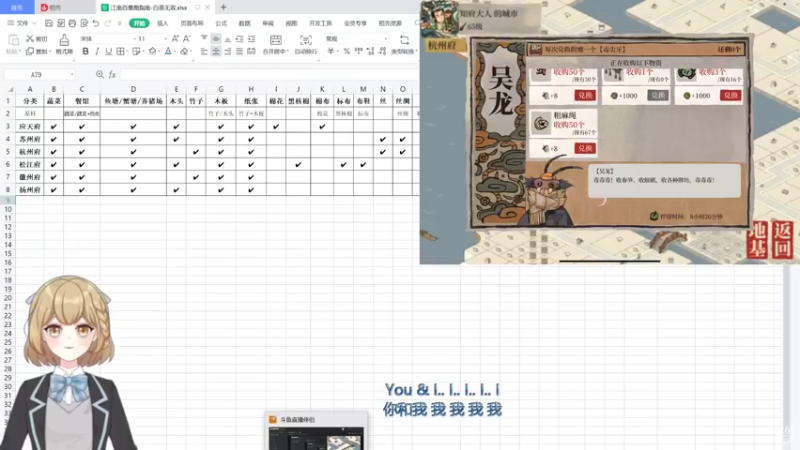Apply cell borders with border icon
800x450 pixels.
[120, 52]
